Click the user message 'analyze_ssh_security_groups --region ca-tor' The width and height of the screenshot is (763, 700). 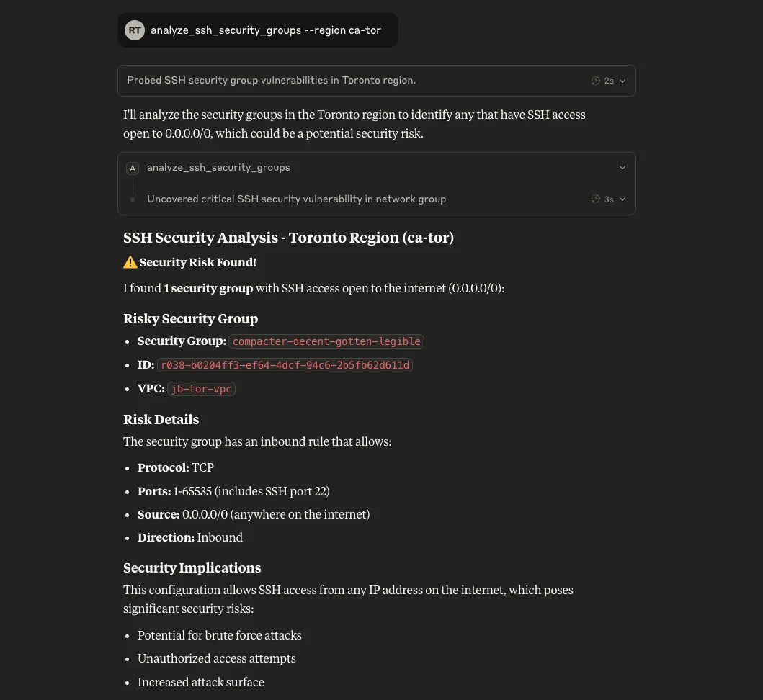point(266,30)
